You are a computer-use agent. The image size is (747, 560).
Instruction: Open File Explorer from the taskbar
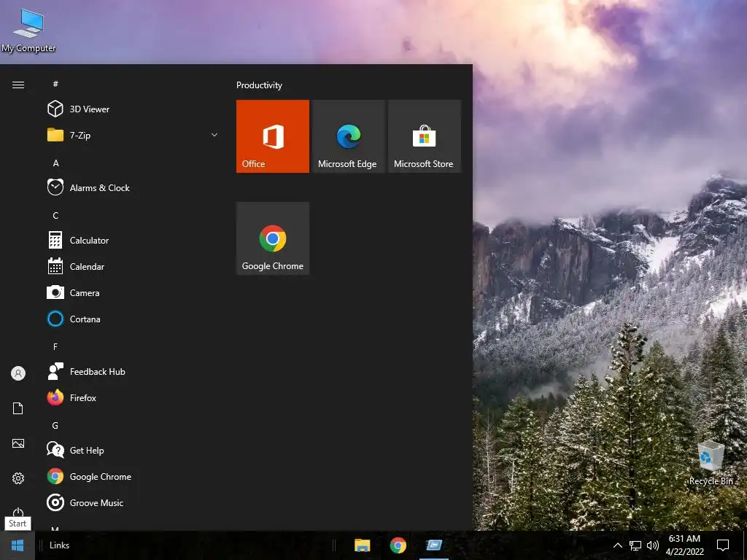(362, 545)
